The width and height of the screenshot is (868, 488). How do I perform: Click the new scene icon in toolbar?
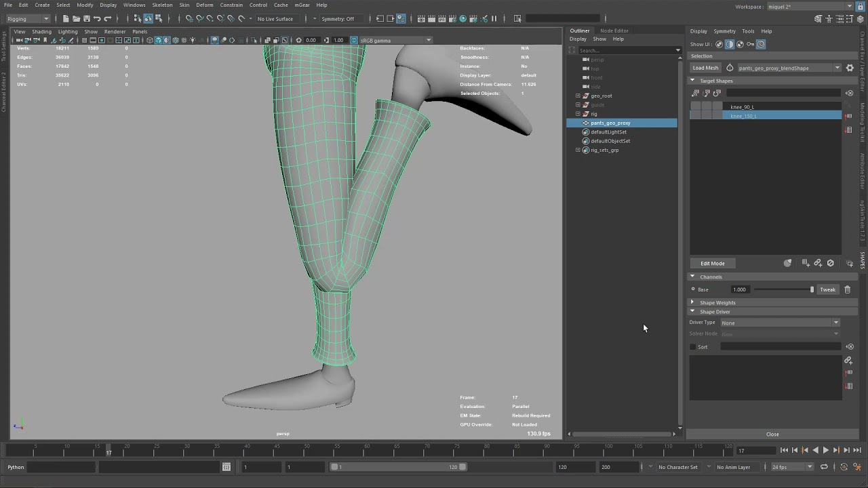coord(66,19)
